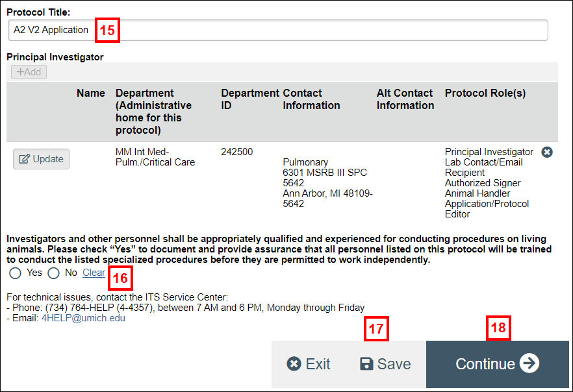Click the Alt Contact Information column header
Viewport: 573px width, 392px height.
405,99
